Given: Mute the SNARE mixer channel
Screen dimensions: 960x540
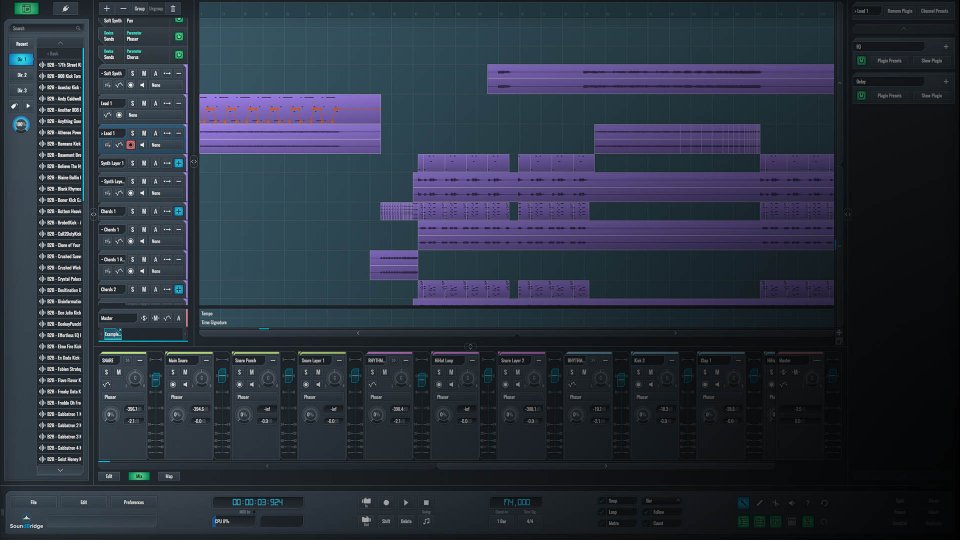Looking at the screenshot, I should [119, 373].
